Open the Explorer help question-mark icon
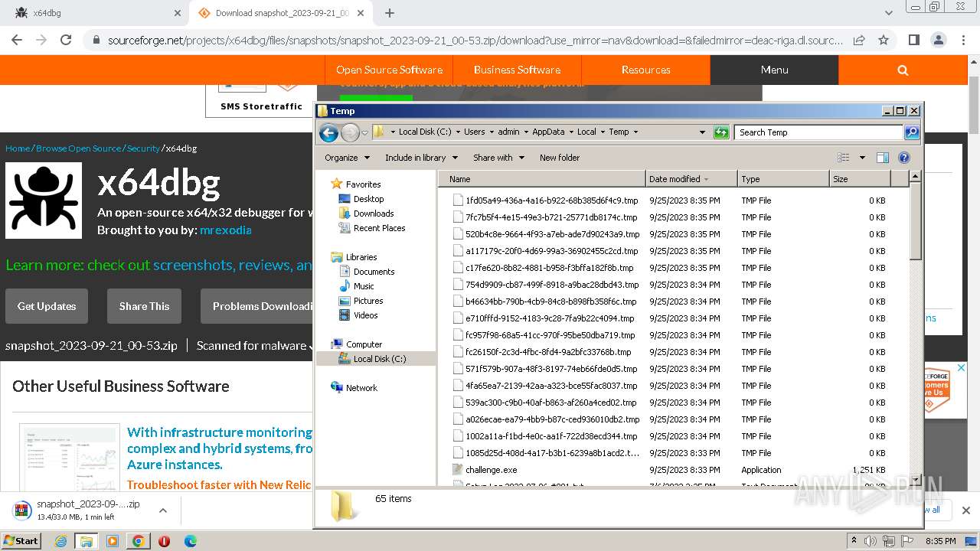The width and height of the screenshot is (980, 551). click(x=904, y=158)
